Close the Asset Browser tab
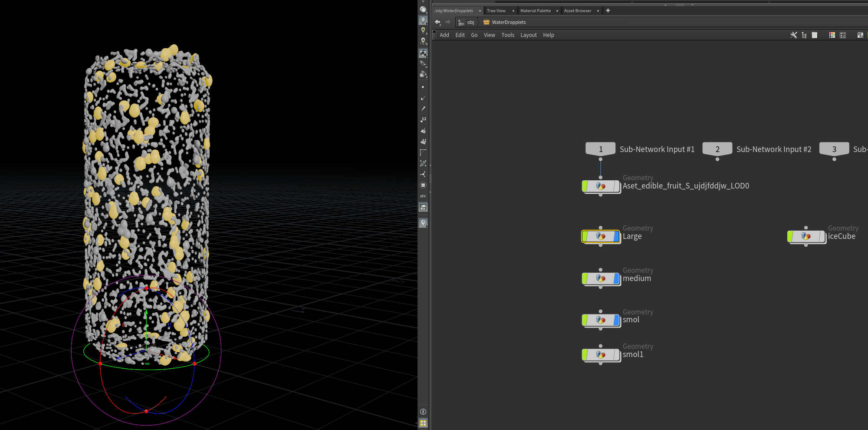 [598, 11]
